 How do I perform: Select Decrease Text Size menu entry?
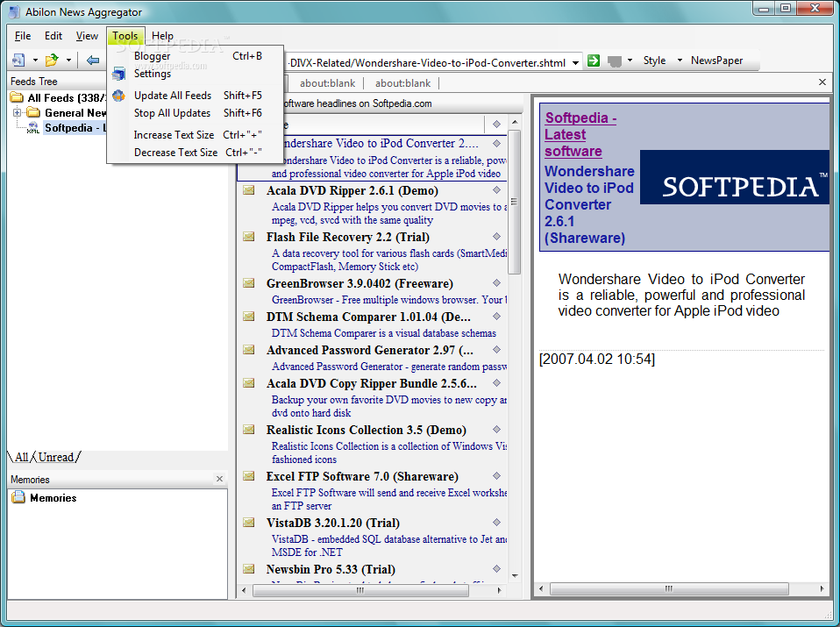195,153
